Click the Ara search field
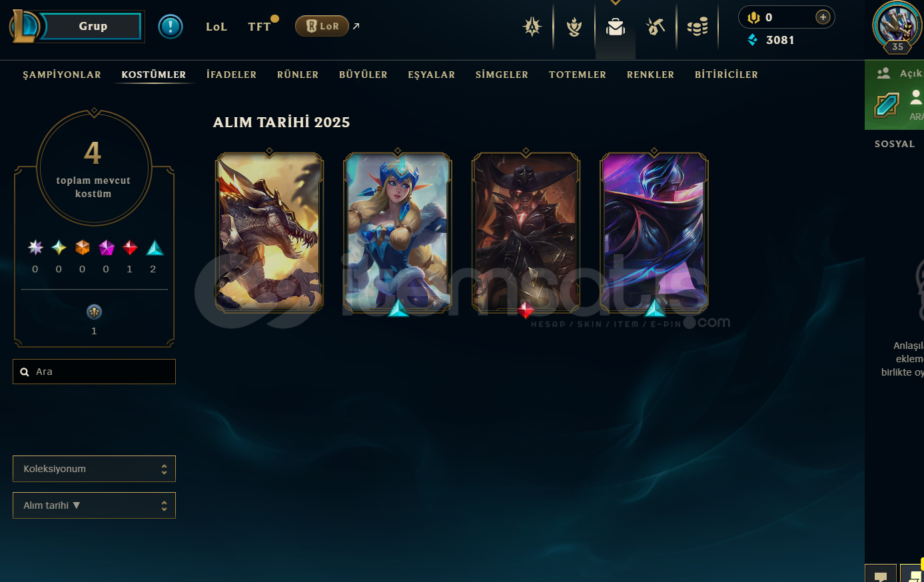The image size is (924, 582). coord(94,372)
